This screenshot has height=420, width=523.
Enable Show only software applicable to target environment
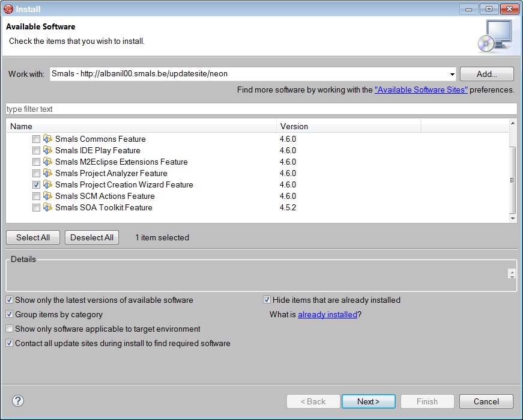[x=10, y=329]
